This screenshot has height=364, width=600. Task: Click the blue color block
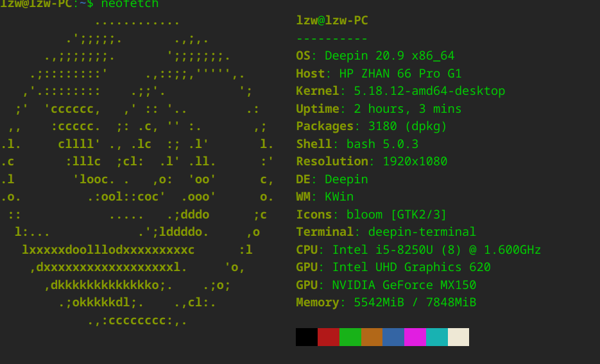coord(393,337)
